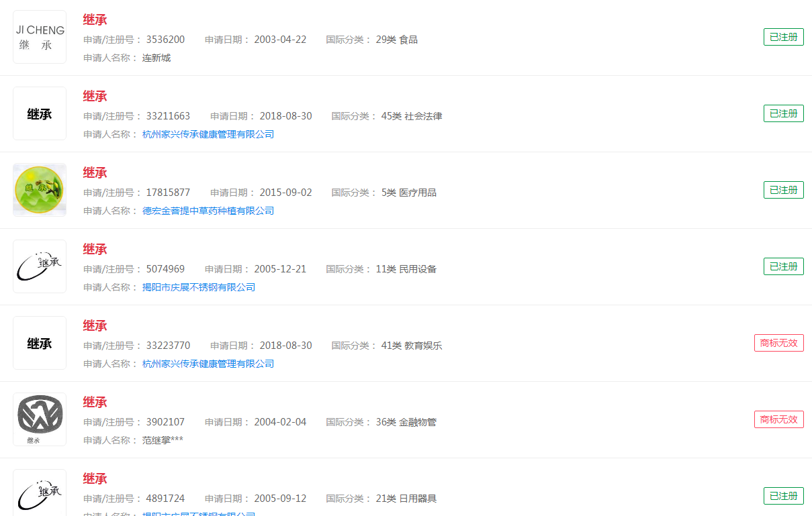Open the plain 继承 text logo for registration 33211663
This screenshot has height=516, width=812.
tap(40, 113)
